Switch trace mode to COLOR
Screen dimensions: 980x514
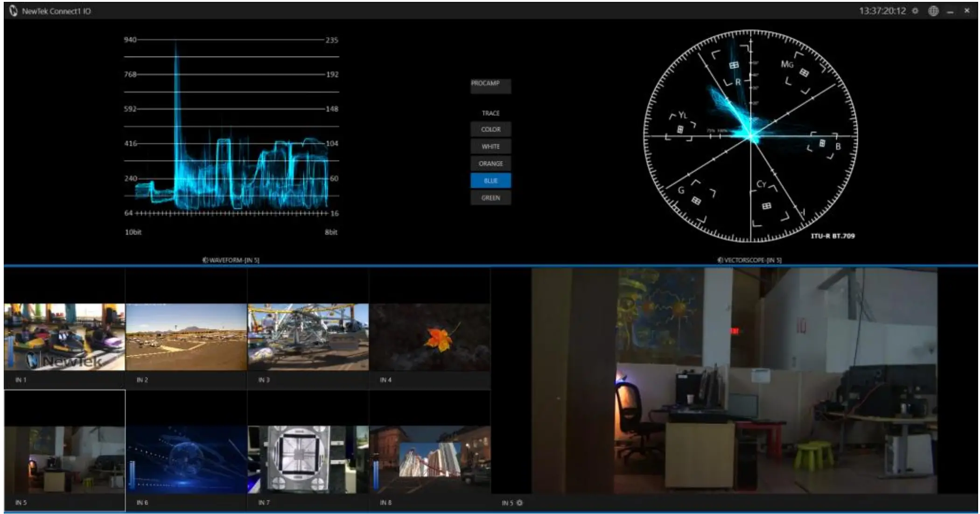click(x=490, y=129)
